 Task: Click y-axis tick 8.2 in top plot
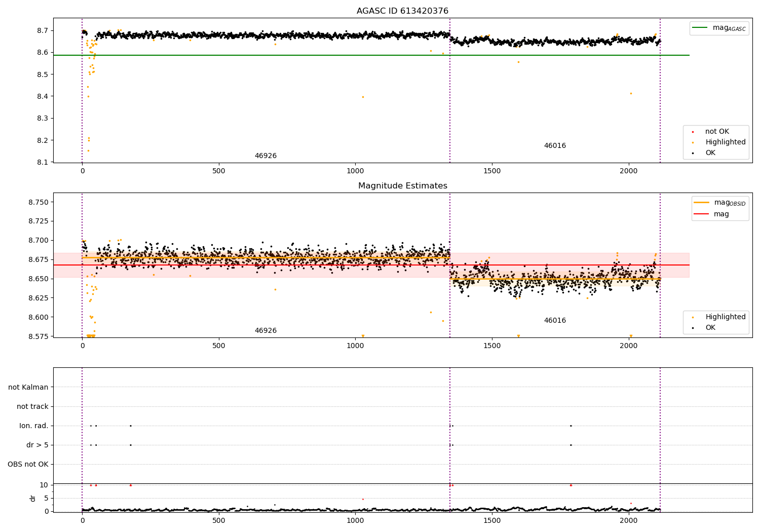pyautogui.click(x=43, y=140)
